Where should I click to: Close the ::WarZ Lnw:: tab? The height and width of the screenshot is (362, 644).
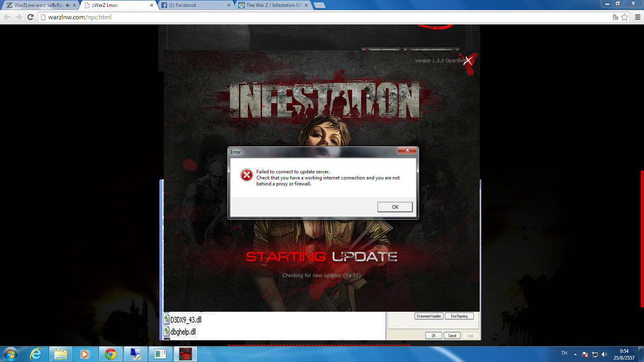coord(152,5)
